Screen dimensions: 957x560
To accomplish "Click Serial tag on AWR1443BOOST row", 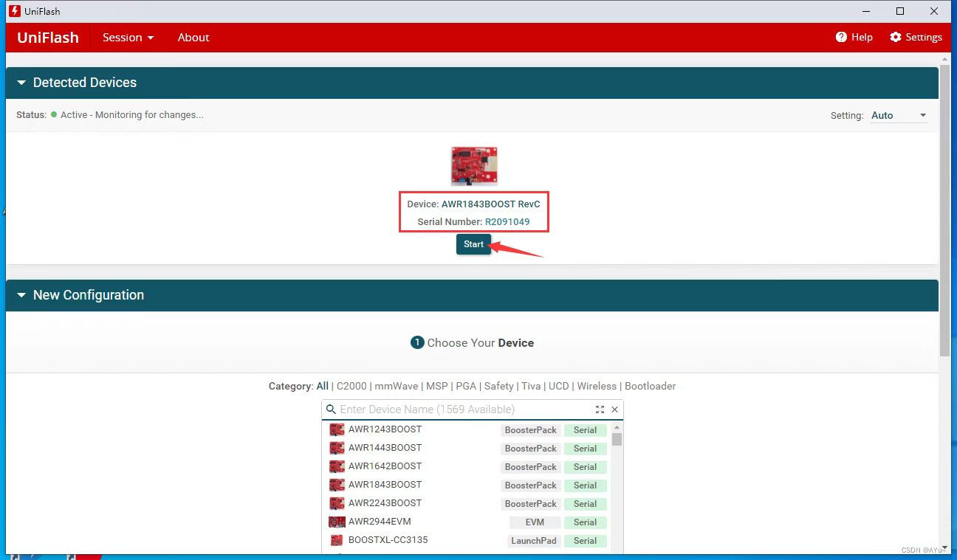I will click(585, 449).
